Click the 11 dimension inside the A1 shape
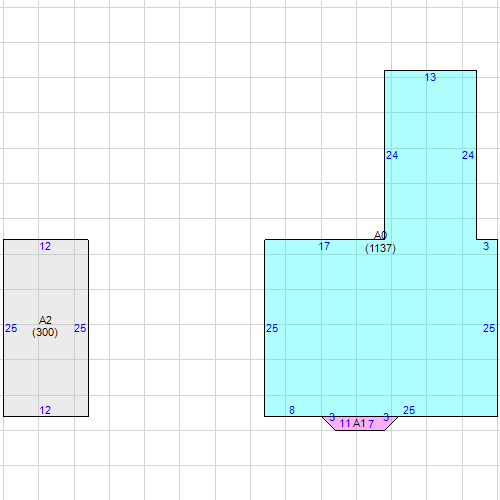The image size is (500, 500). tap(345, 423)
